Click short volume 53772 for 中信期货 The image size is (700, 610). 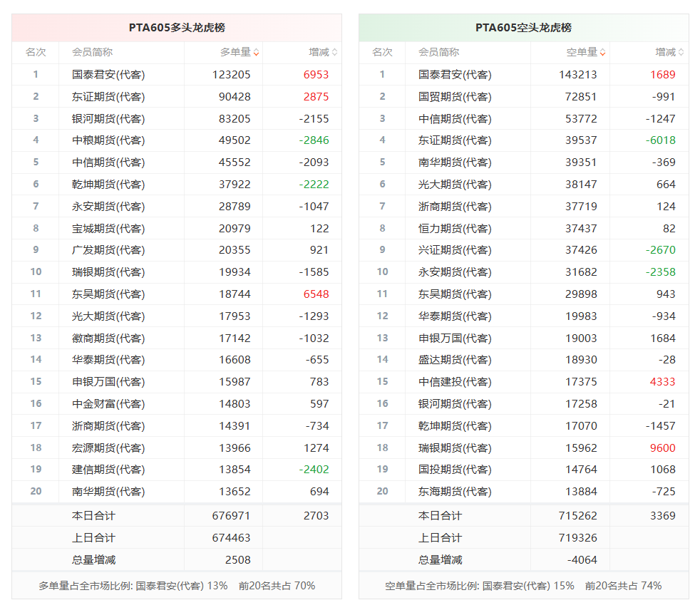pyautogui.click(x=581, y=119)
